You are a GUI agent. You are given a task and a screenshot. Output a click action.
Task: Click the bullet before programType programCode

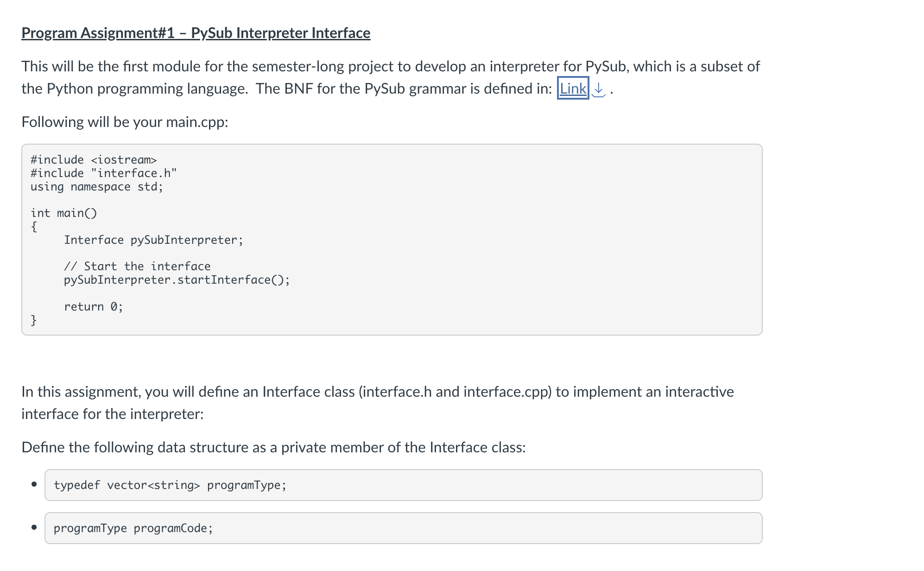point(34,527)
